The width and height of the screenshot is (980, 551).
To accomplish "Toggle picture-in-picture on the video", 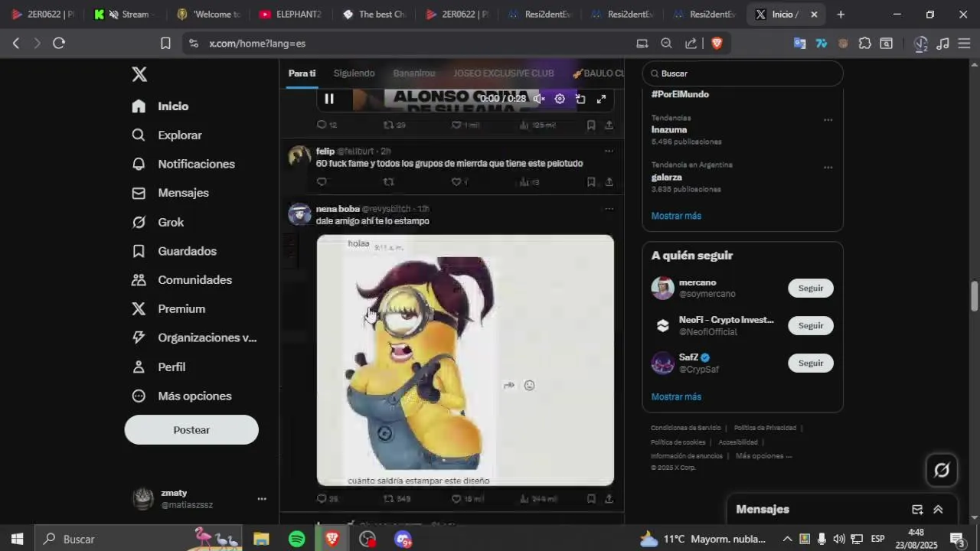I will tap(580, 99).
